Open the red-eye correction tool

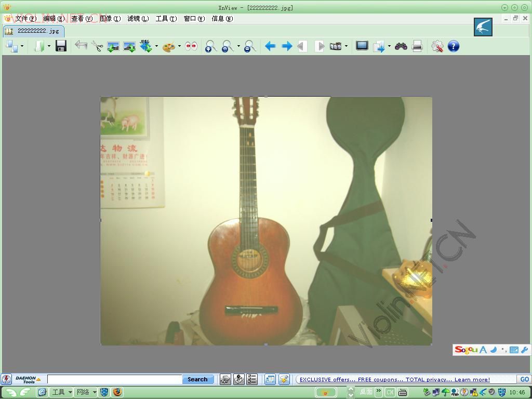click(191, 46)
